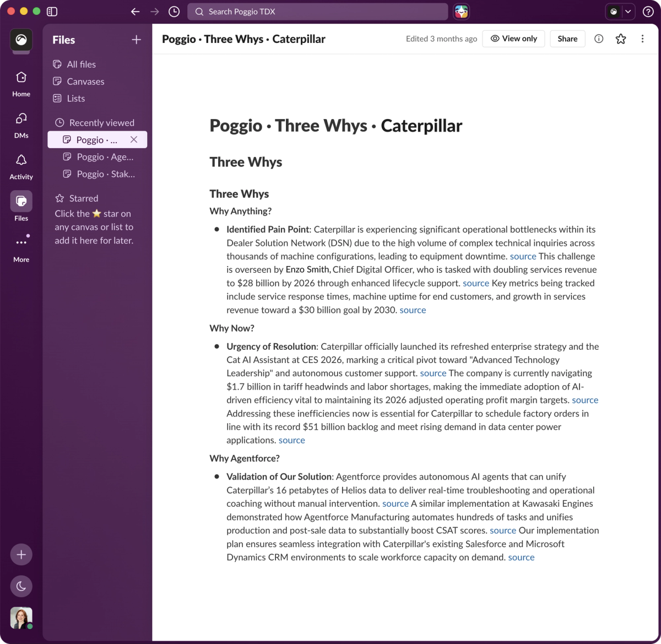Click the workspace logo icon in sidebar
The height and width of the screenshot is (644, 661).
(x=21, y=40)
